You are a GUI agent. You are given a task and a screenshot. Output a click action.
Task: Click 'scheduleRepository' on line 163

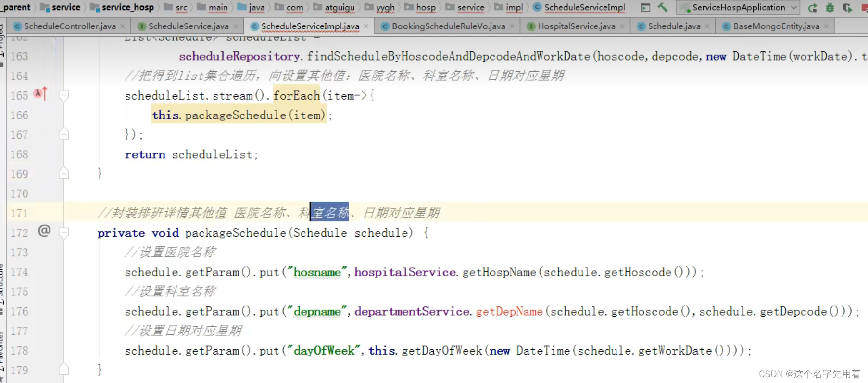pyautogui.click(x=239, y=56)
